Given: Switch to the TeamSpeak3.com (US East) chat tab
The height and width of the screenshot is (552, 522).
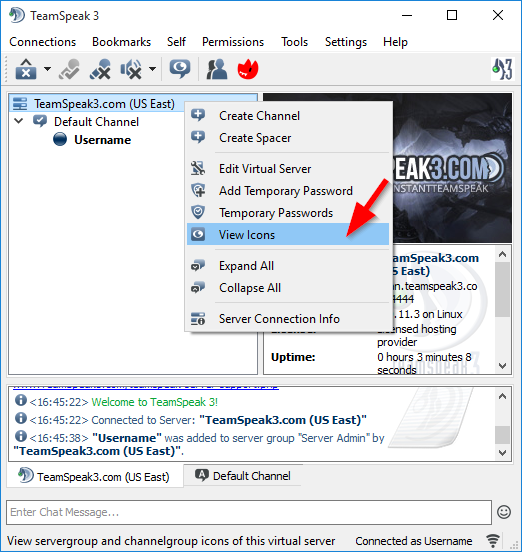Looking at the screenshot, I should tap(94, 476).
